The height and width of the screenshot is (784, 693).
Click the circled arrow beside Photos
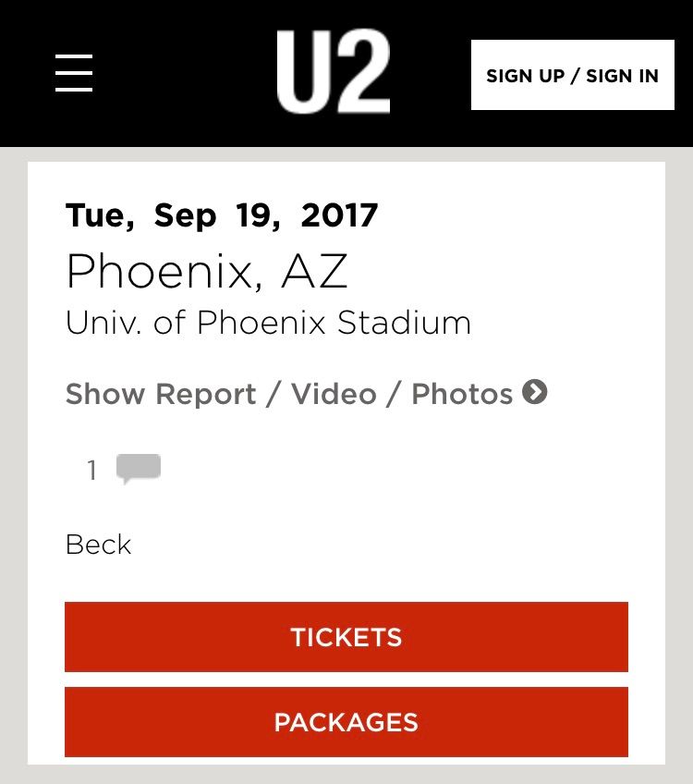point(534,393)
